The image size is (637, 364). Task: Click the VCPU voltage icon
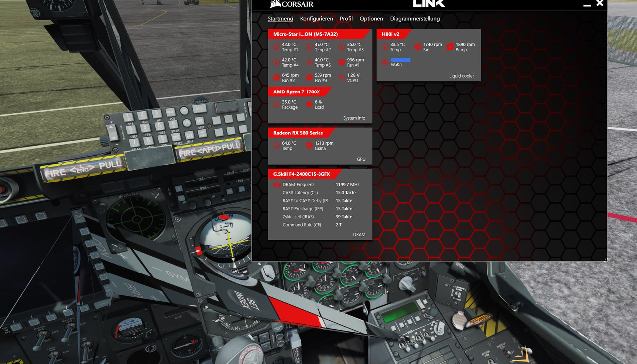coord(342,77)
